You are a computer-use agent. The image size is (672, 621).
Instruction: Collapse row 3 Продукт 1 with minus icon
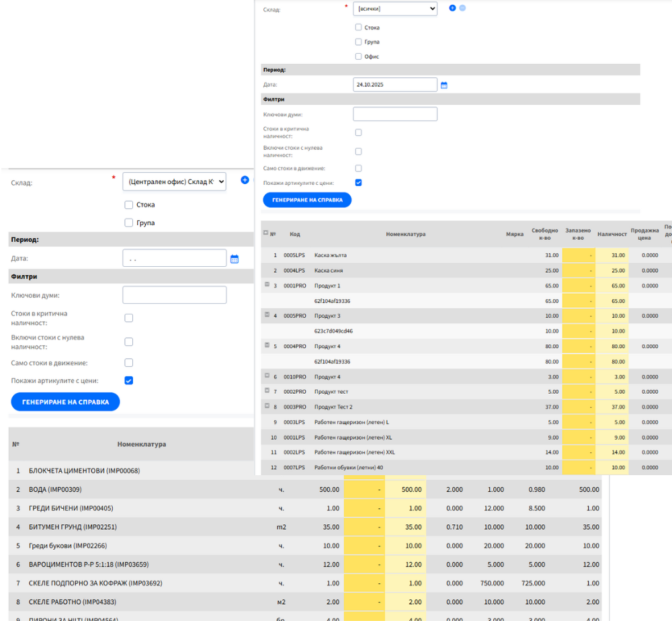click(267, 285)
